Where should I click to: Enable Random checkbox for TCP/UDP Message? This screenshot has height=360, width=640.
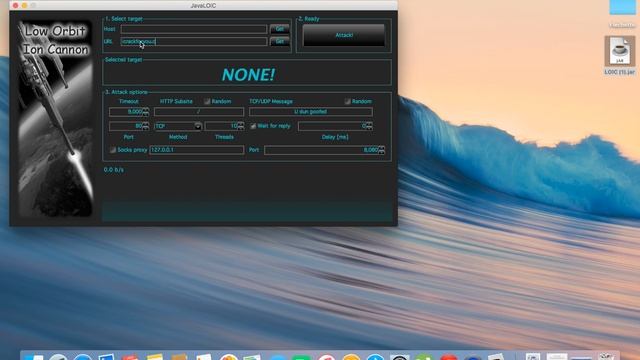(347, 101)
